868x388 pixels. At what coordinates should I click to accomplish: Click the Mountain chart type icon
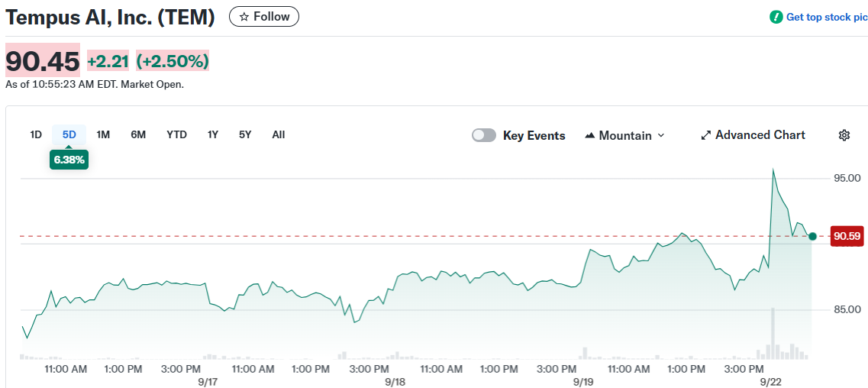(590, 136)
